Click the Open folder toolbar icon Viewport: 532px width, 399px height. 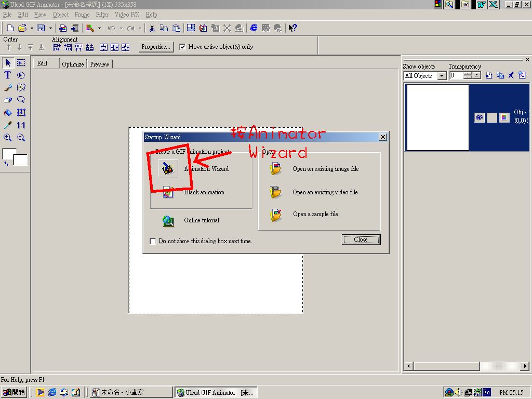[22, 28]
